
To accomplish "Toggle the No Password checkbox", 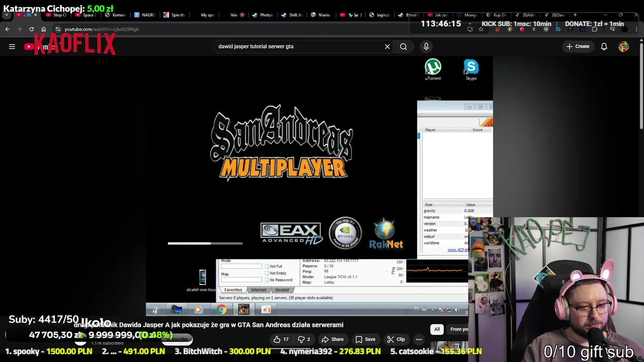I will click(x=266, y=280).
